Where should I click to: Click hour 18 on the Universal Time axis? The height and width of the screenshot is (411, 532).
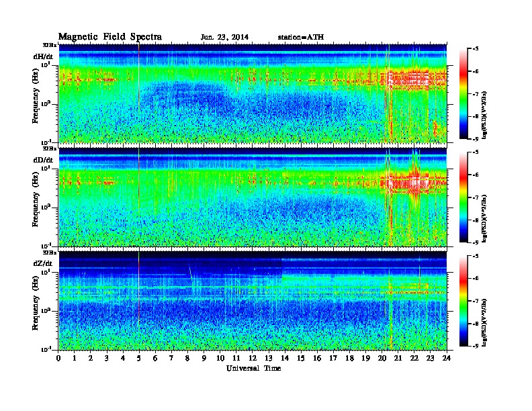[x=349, y=358]
